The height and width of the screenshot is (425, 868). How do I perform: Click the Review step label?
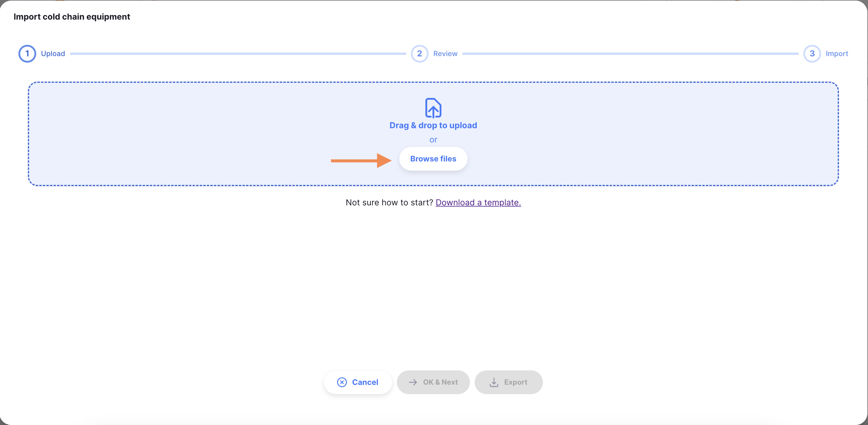click(445, 53)
